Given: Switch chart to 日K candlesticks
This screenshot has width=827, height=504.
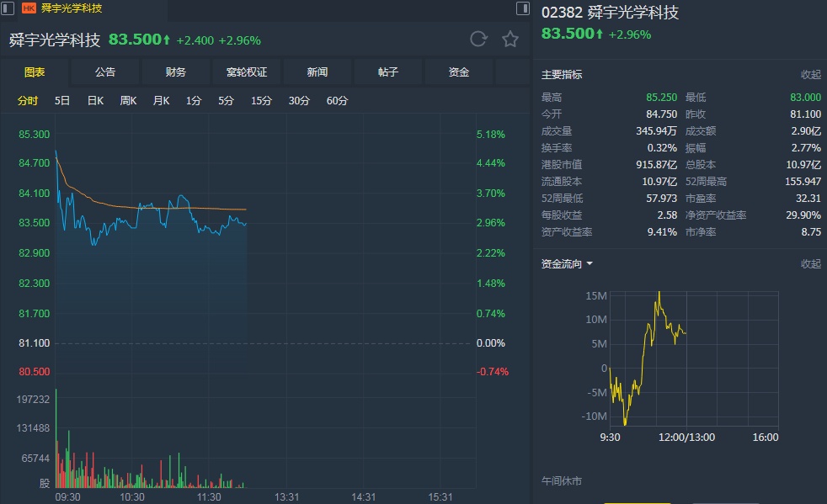Looking at the screenshot, I should [x=95, y=101].
